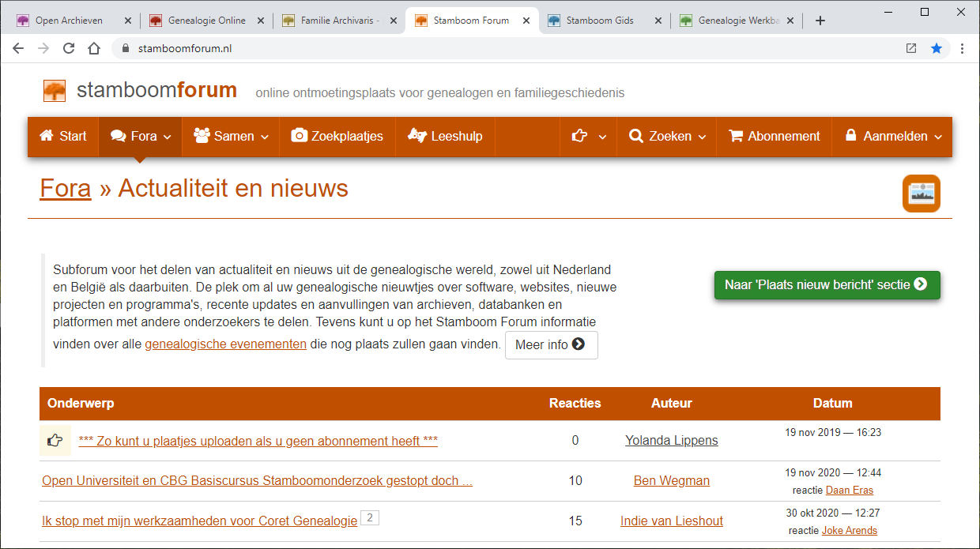Go forward to the next page
The height and width of the screenshot is (549, 980).
tap(43, 48)
